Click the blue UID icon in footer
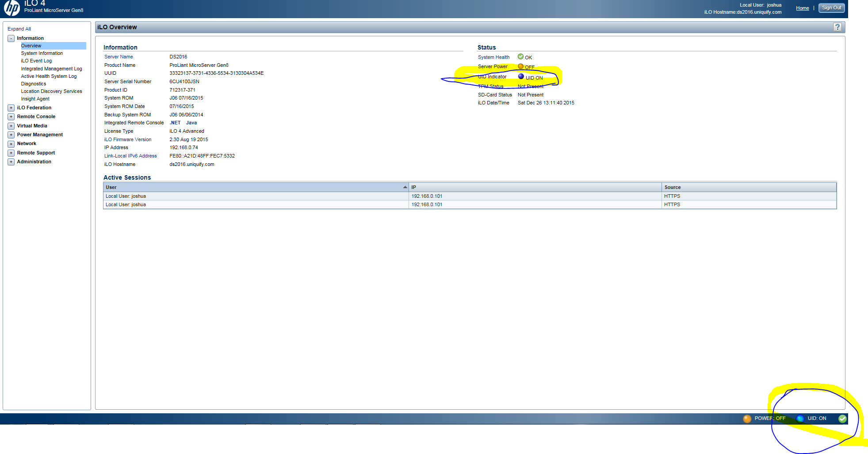Screen dimensions: 868x454 800,419
